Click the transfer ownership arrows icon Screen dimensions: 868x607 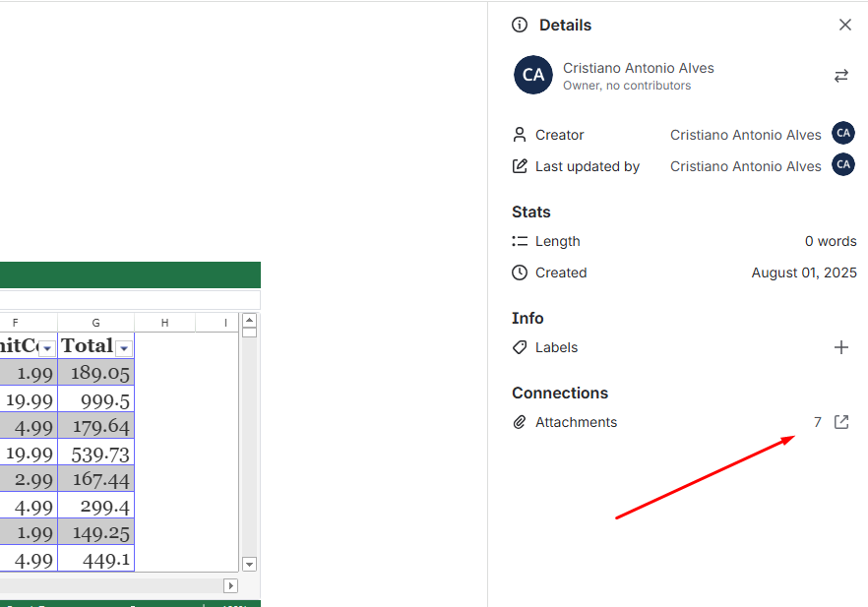click(x=841, y=76)
